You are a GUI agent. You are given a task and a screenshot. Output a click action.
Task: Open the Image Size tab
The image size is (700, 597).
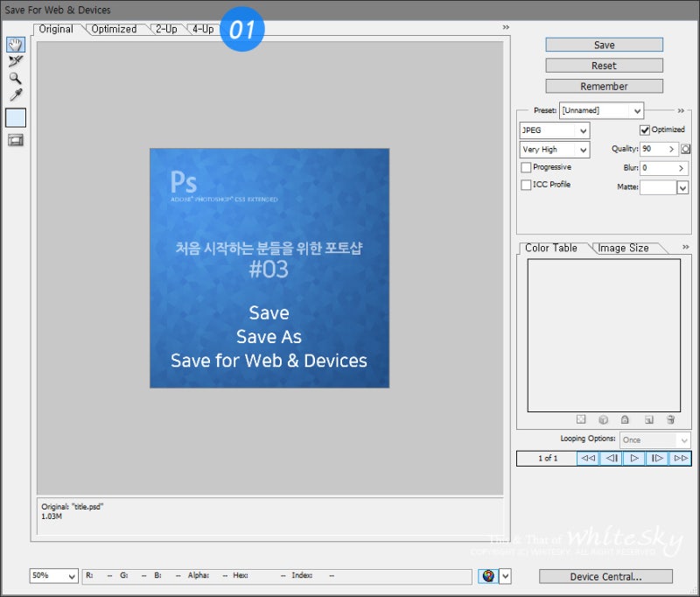click(x=623, y=248)
